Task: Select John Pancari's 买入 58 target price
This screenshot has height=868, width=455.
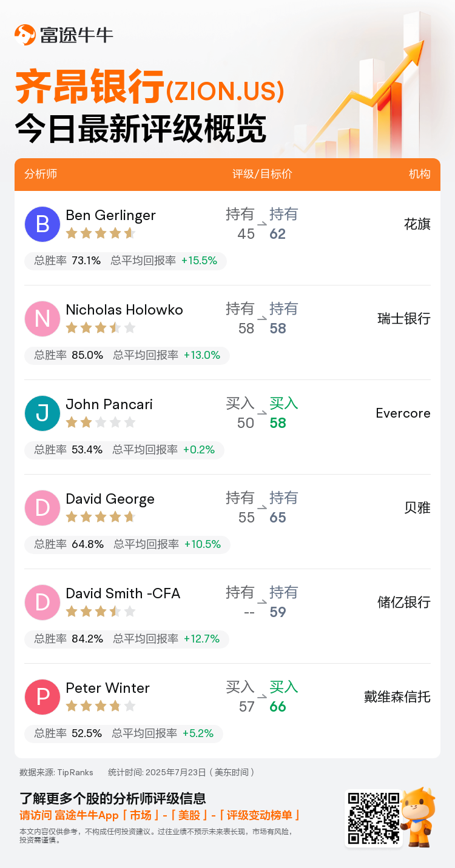Action: click(283, 413)
